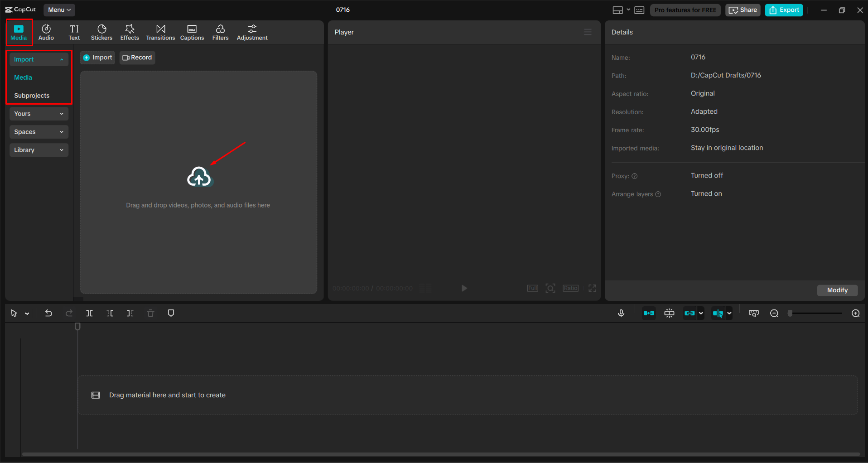Expand the Yours section in the sidebar

pos(39,114)
